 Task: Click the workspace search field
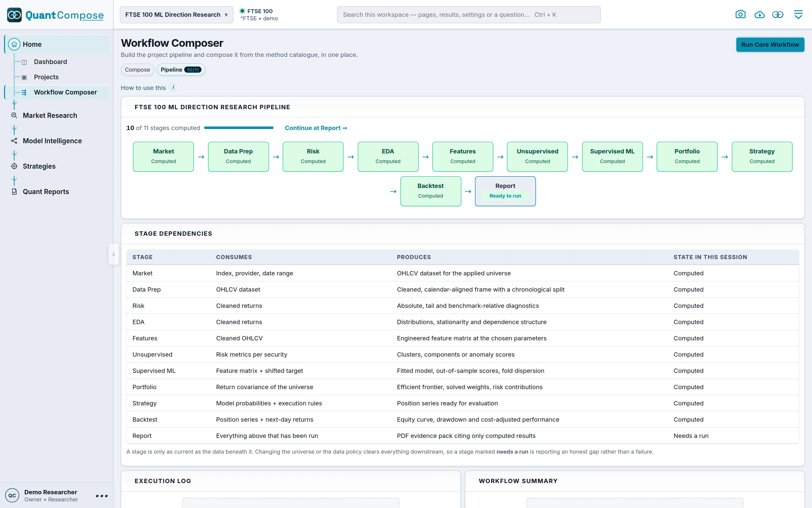pos(468,14)
